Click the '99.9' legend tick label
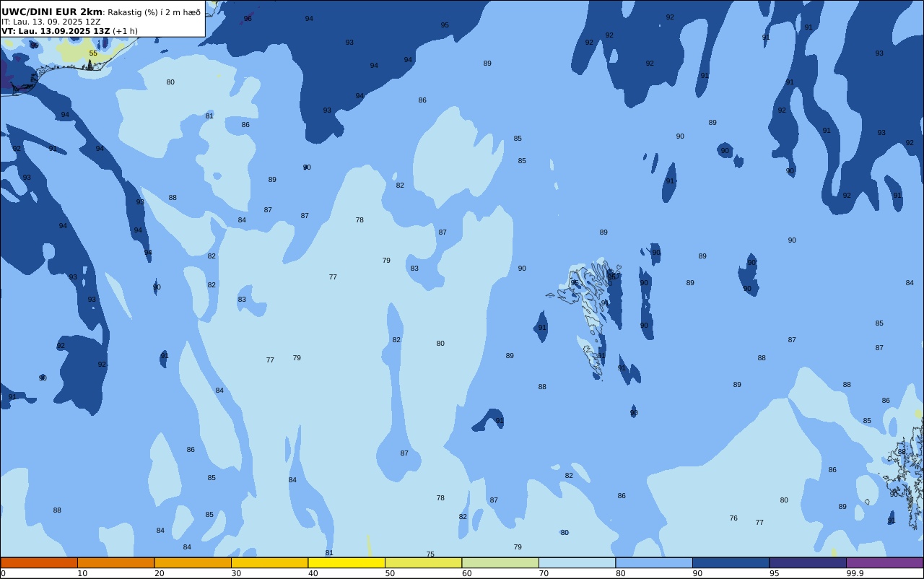 tap(855, 573)
